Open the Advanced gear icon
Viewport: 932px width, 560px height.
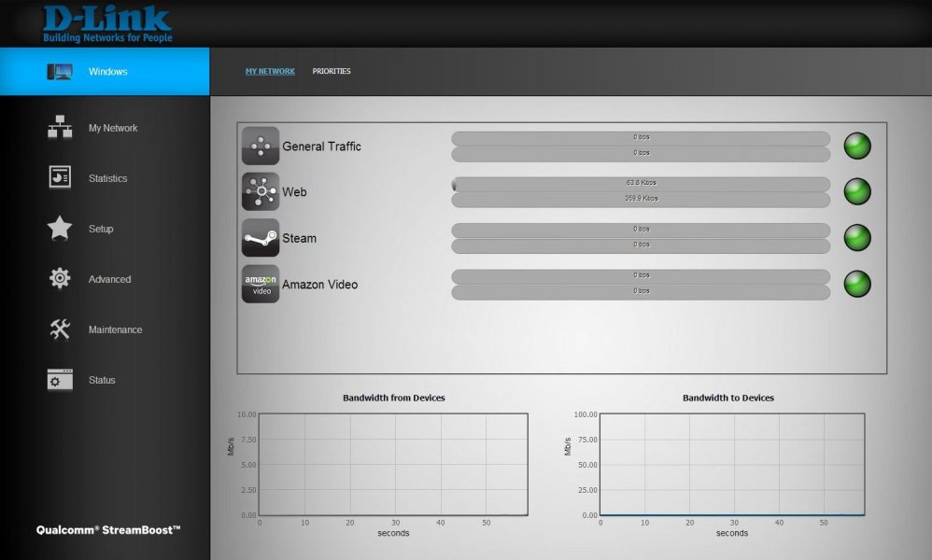tap(60, 278)
